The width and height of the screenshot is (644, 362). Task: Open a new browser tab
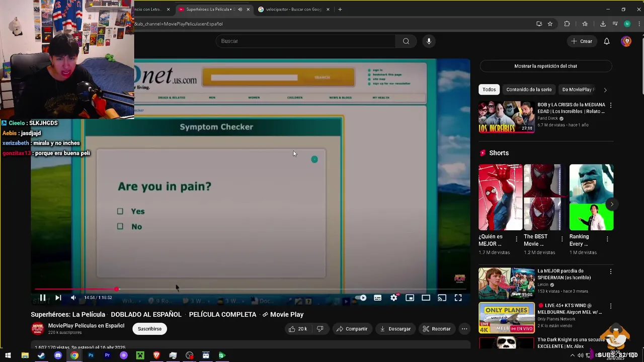(340, 9)
